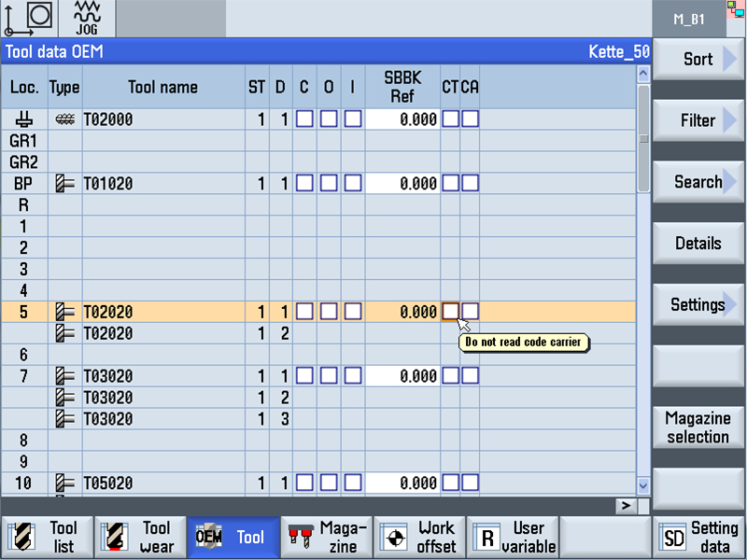
Task: Open the Work offset tab
Action: point(419,538)
